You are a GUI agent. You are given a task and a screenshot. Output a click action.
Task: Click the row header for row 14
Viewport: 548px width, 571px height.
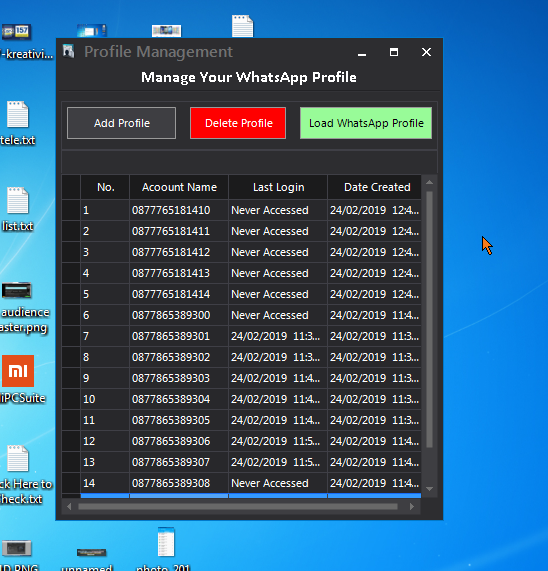pos(71,483)
